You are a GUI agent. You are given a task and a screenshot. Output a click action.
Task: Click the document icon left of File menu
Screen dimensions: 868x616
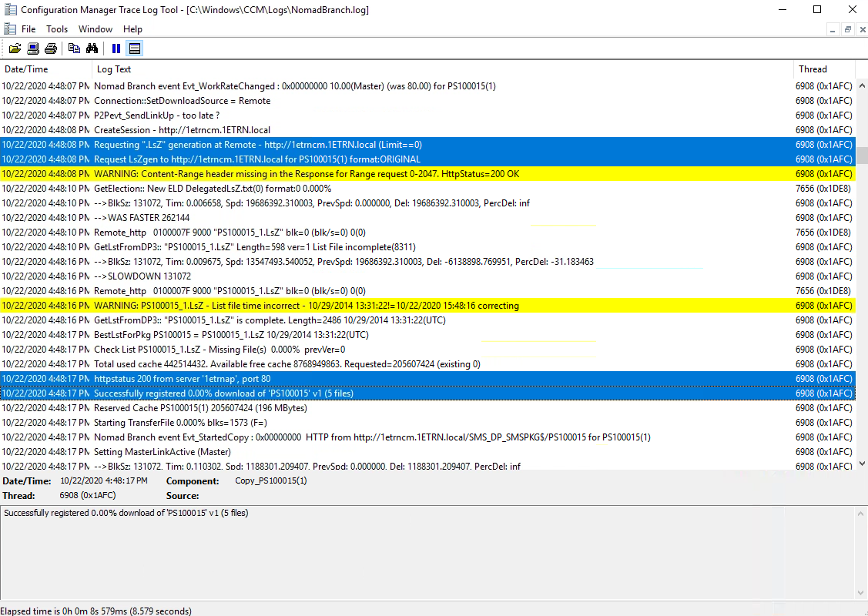tap(9, 28)
